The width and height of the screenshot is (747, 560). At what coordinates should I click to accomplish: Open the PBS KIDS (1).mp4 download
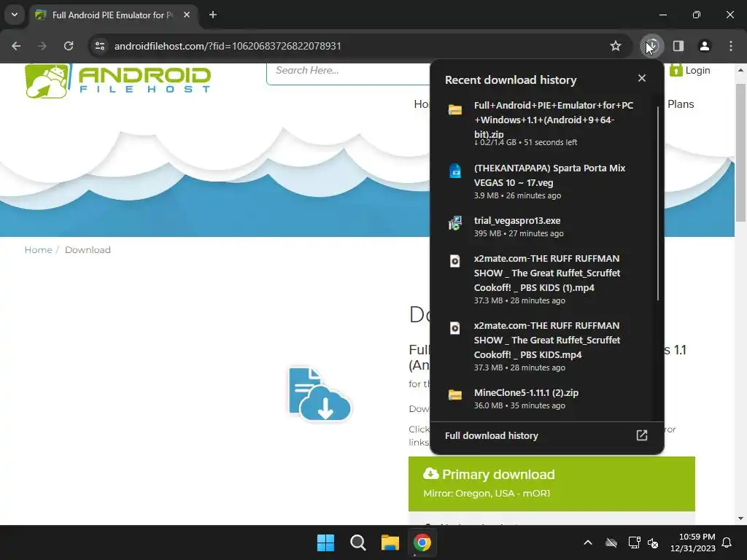(546, 279)
